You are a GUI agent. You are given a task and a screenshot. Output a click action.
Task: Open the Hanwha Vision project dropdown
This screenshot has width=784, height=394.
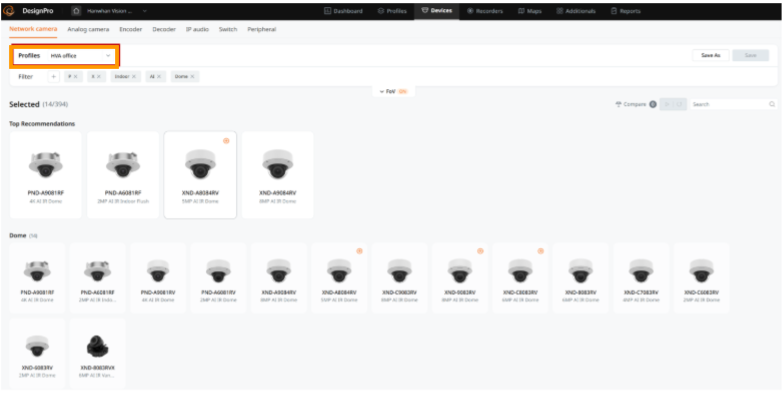click(117, 10)
